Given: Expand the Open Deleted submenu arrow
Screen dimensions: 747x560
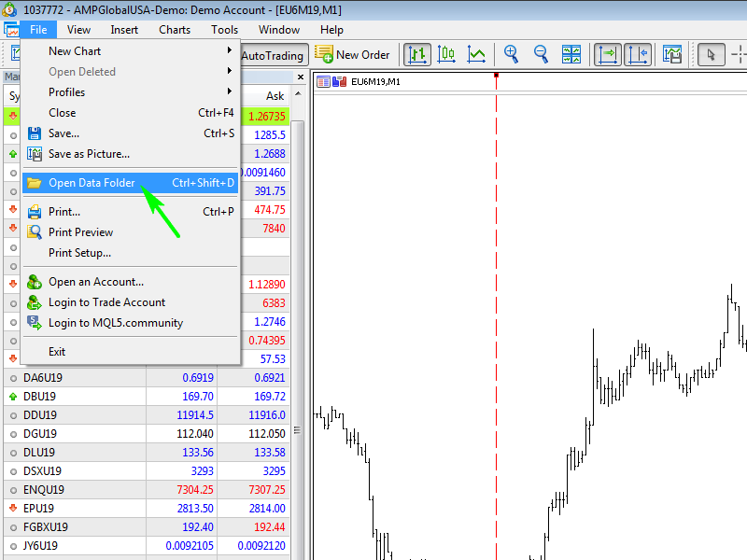Looking at the screenshot, I should pos(230,72).
